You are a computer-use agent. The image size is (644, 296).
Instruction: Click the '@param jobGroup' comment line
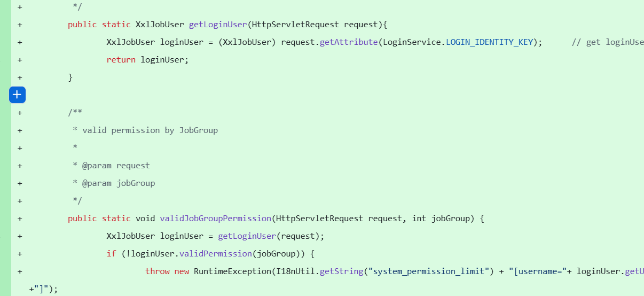tap(119, 183)
